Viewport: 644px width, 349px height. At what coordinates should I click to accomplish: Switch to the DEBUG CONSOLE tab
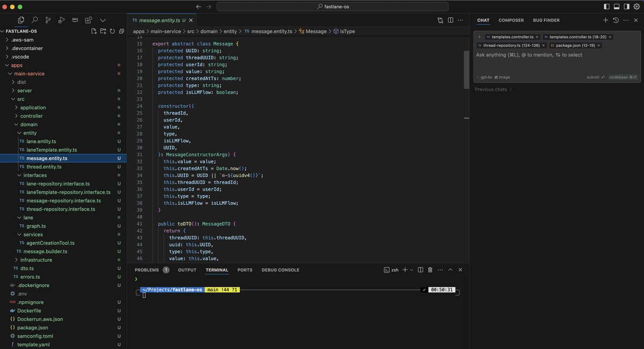pyautogui.click(x=280, y=270)
